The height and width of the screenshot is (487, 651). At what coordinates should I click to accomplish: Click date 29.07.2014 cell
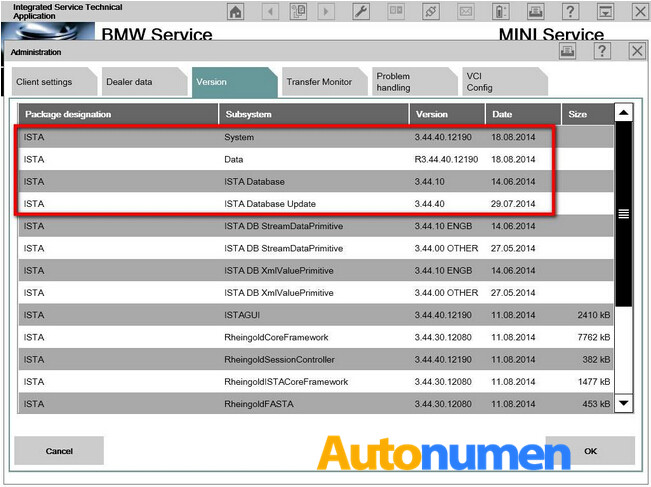click(x=513, y=204)
